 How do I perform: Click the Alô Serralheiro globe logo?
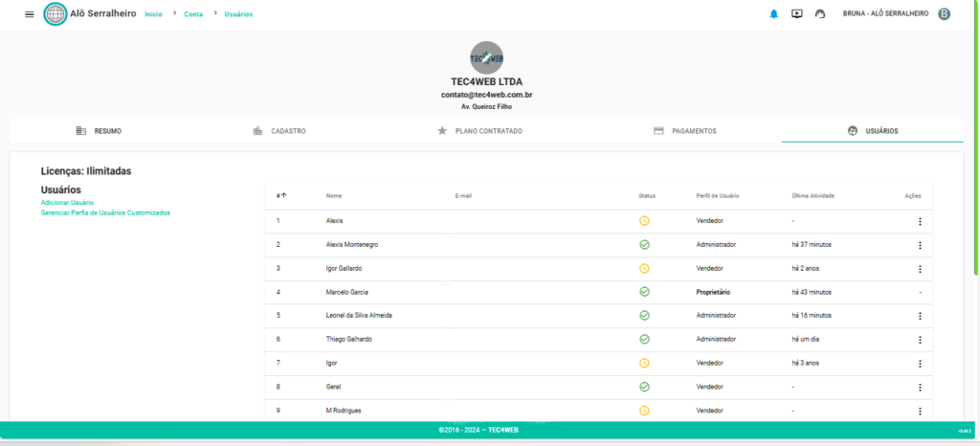[56, 14]
